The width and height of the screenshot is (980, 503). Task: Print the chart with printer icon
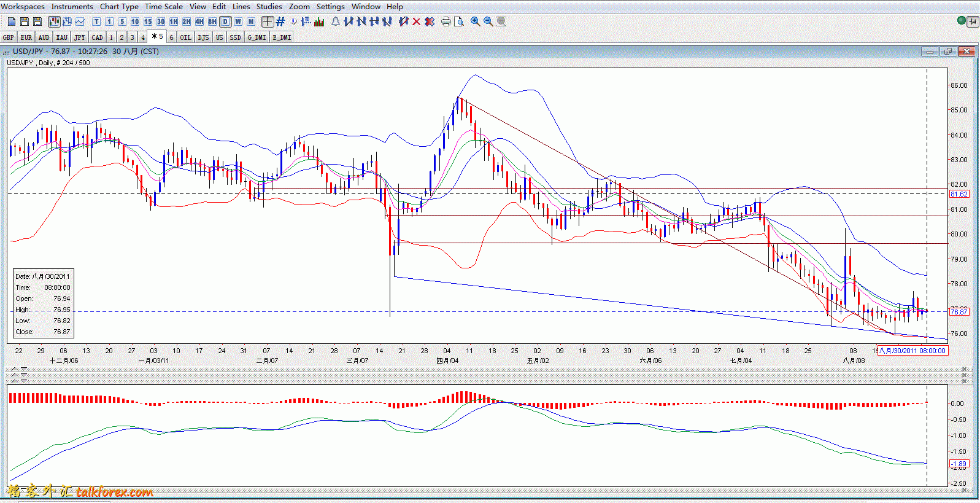tap(446, 21)
